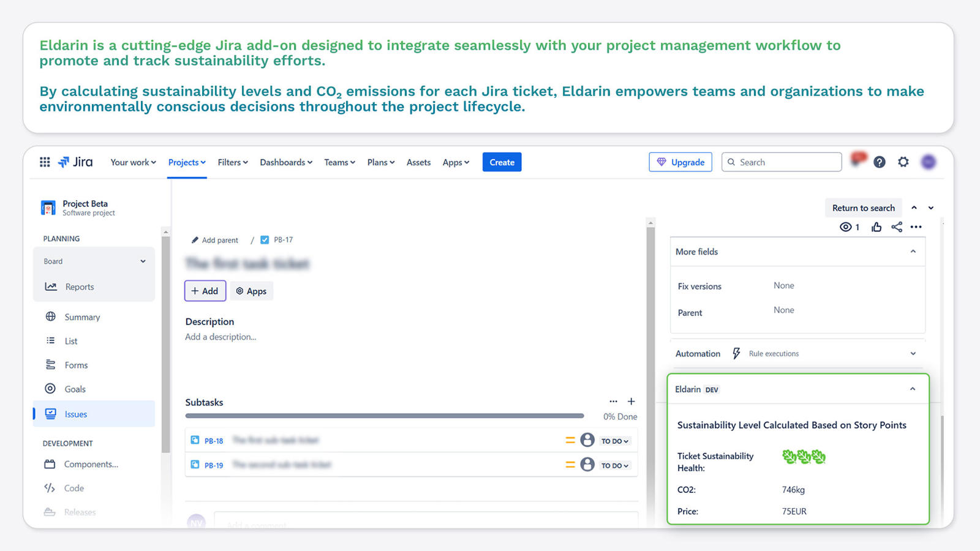Click the add subtask plus icon
980x551 pixels.
pyautogui.click(x=631, y=402)
